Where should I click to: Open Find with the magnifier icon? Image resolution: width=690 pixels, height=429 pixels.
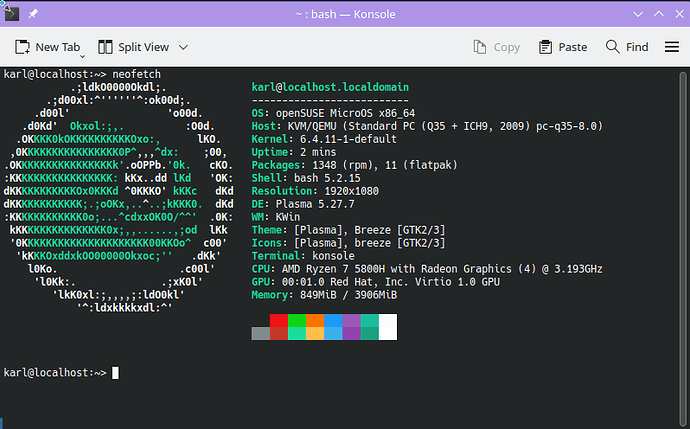pyautogui.click(x=612, y=47)
